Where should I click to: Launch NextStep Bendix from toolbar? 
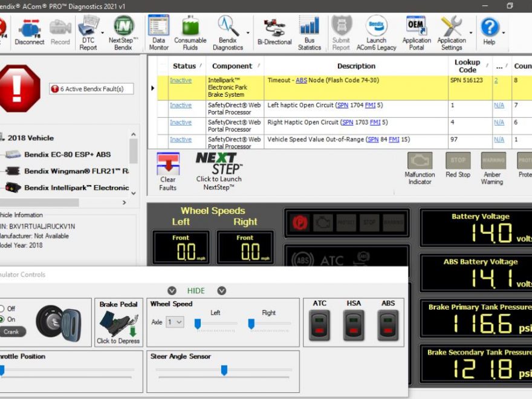coord(123,34)
